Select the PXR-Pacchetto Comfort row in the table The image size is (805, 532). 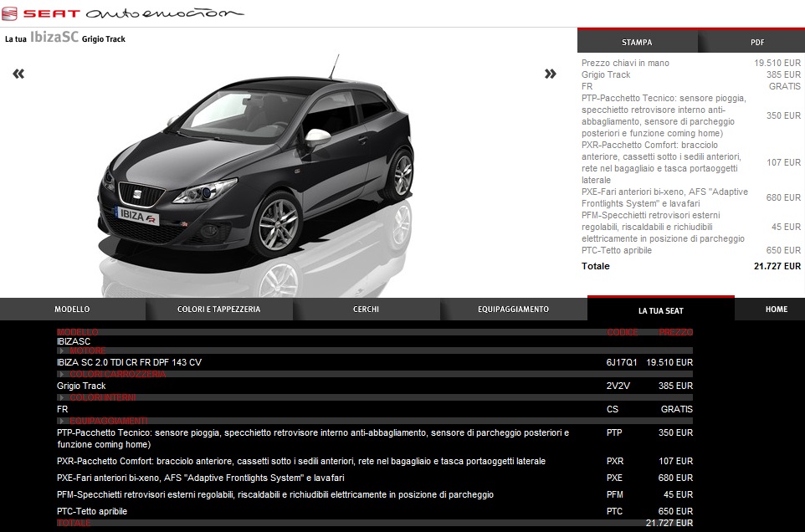tap(375, 461)
